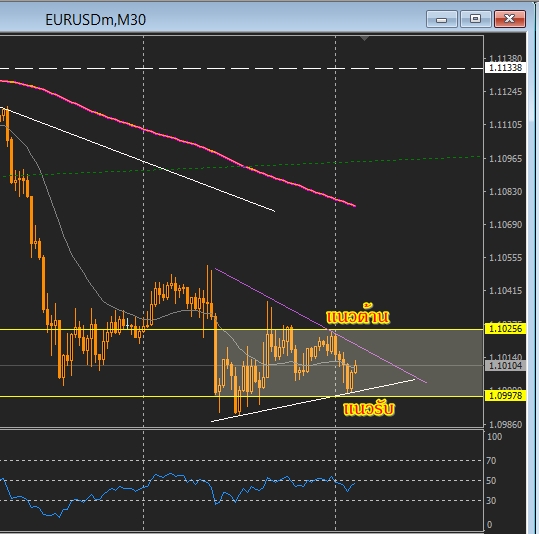The height and width of the screenshot is (534, 539).
Task: Close the EURUSDm,M30 chart window
Action: (x=510, y=19)
